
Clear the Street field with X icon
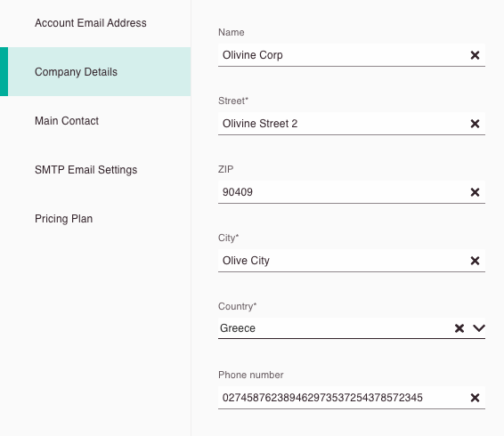[x=475, y=124]
